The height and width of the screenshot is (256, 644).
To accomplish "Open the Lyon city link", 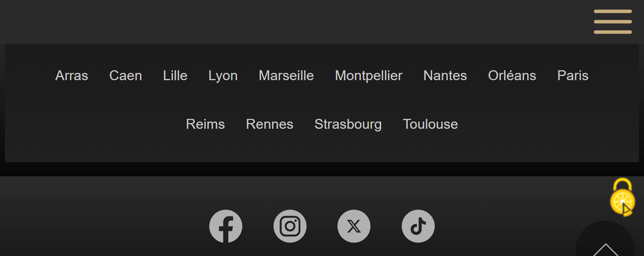I will pyautogui.click(x=223, y=76).
